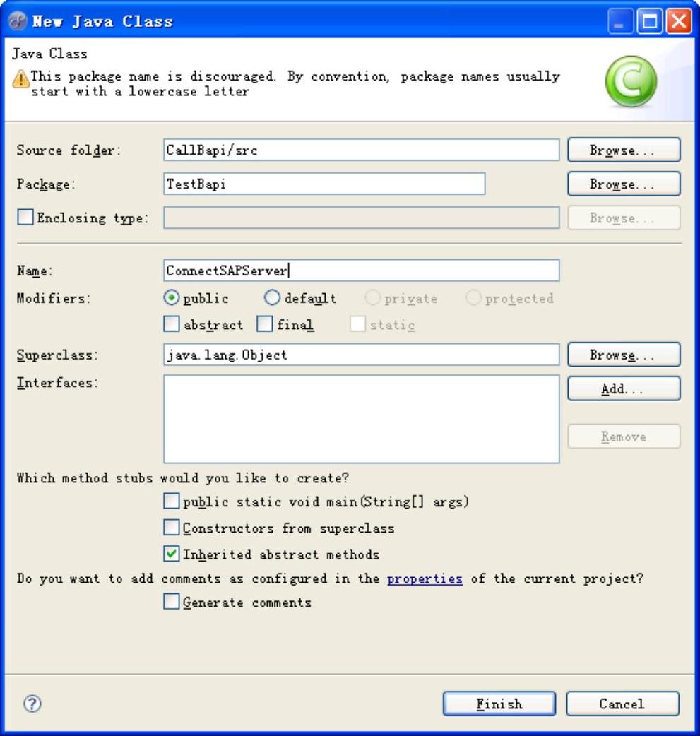The width and height of the screenshot is (700, 736).
Task: Select the protected modifier radio button
Action: 473,297
